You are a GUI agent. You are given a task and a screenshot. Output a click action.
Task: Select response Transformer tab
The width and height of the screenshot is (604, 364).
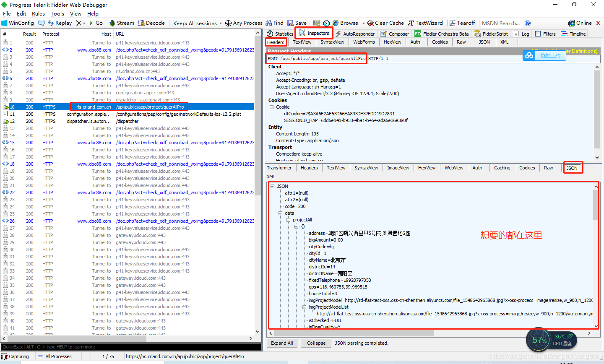pos(279,168)
